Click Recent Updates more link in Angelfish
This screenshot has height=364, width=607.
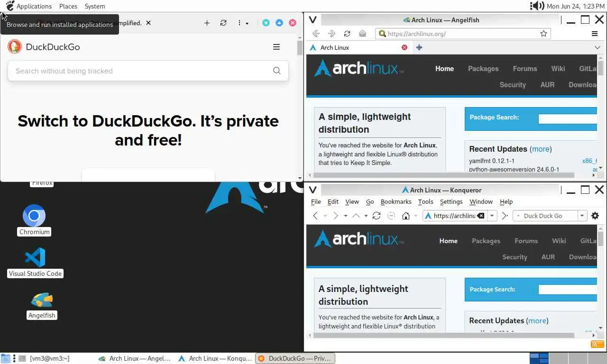pos(541,149)
